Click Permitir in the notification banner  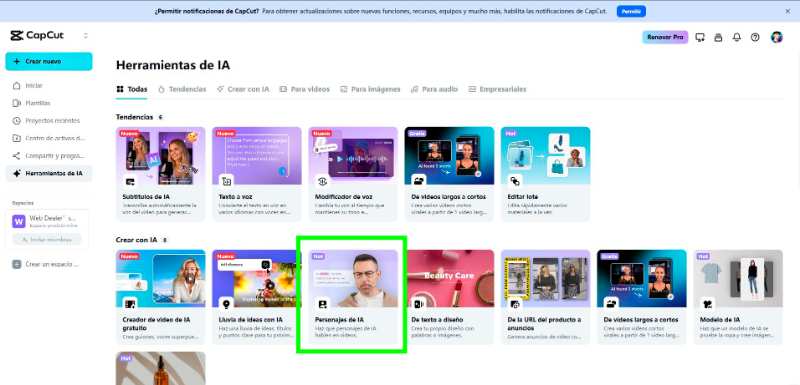[x=631, y=11]
